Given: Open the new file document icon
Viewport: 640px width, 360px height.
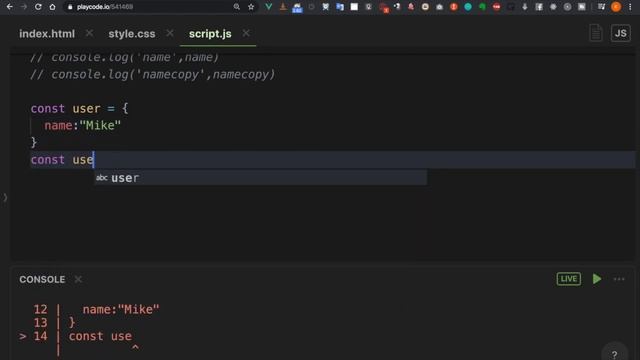Looking at the screenshot, I should tap(596, 33).
